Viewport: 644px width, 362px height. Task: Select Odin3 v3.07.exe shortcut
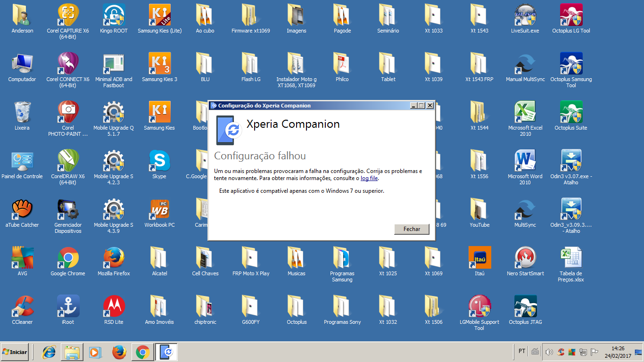(x=571, y=160)
